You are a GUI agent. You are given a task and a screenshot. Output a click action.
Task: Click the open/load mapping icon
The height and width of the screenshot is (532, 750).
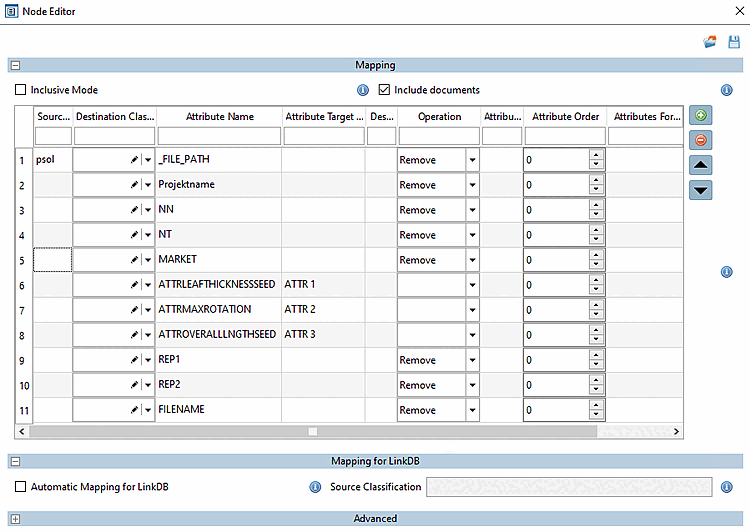point(710,42)
